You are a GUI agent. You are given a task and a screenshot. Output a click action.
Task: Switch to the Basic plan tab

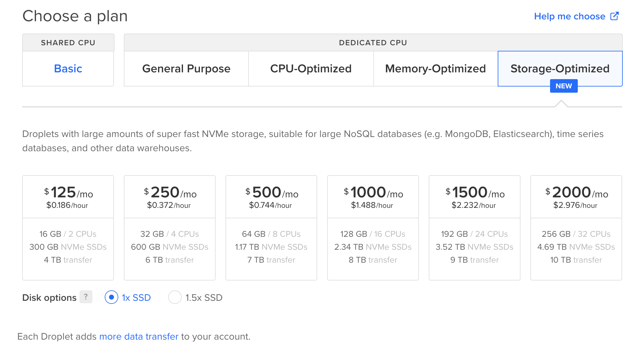click(x=68, y=69)
